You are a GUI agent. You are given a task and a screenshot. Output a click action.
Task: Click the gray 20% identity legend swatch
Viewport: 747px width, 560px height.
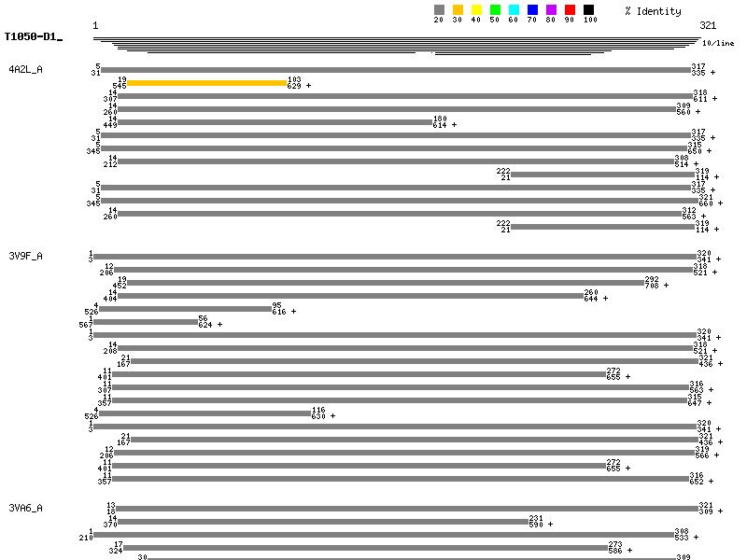tap(439, 9)
